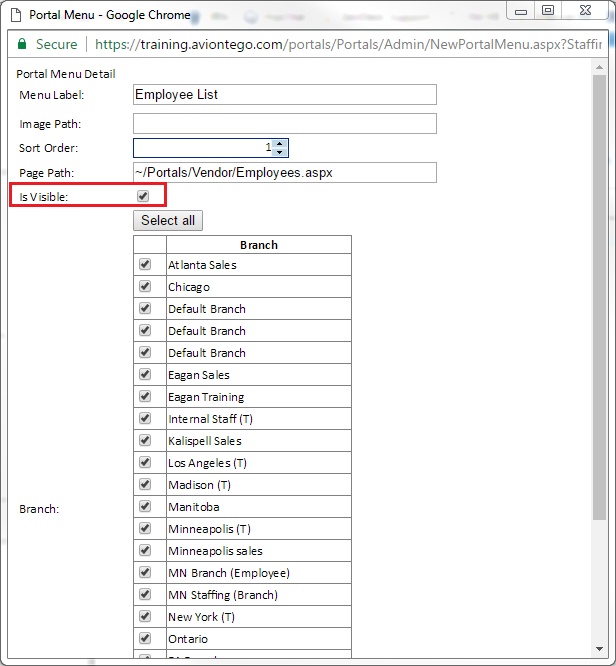The image size is (616, 666).
Task: Uncheck the Minneapolis (T) checkbox
Action: 145,528
